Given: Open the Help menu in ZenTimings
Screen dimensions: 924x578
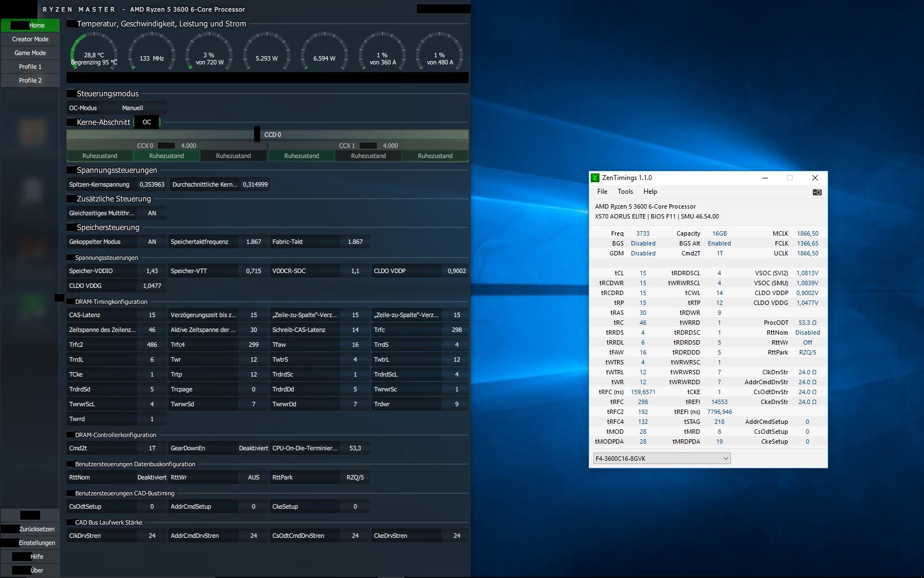Looking at the screenshot, I should pos(650,192).
